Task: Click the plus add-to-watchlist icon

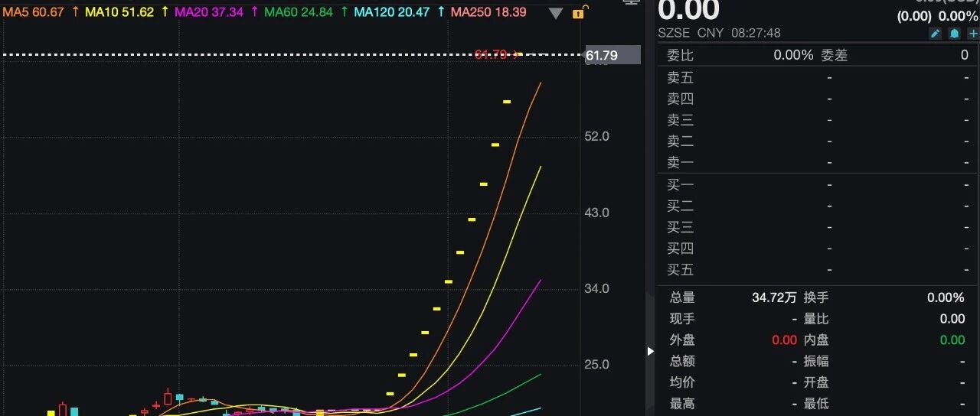Action: [972, 34]
